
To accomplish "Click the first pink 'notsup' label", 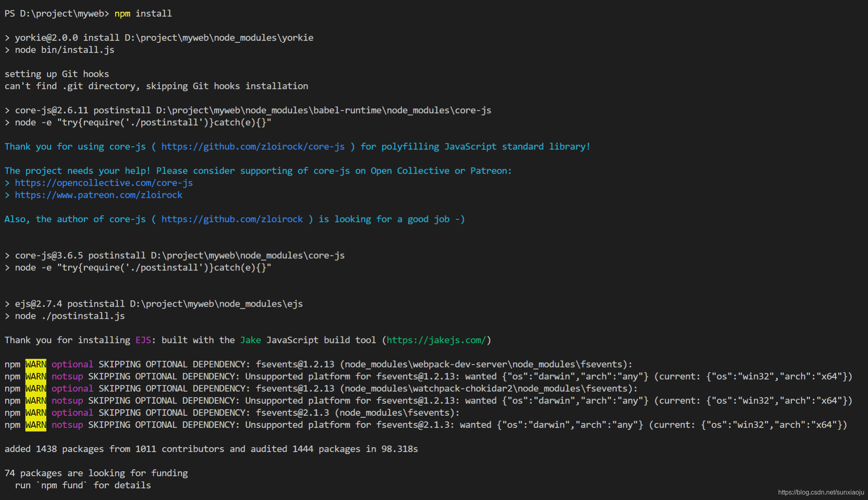I will click(67, 376).
